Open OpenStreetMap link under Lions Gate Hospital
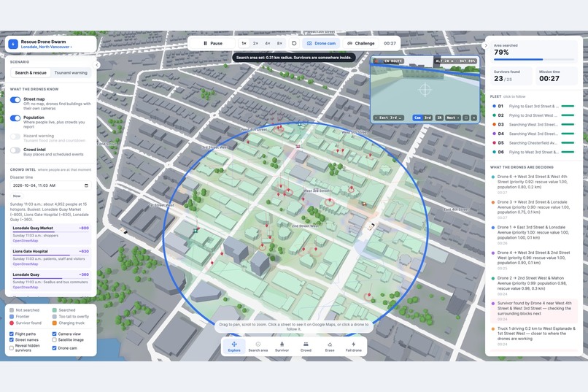This screenshot has height=392, width=588. coord(26,264)
